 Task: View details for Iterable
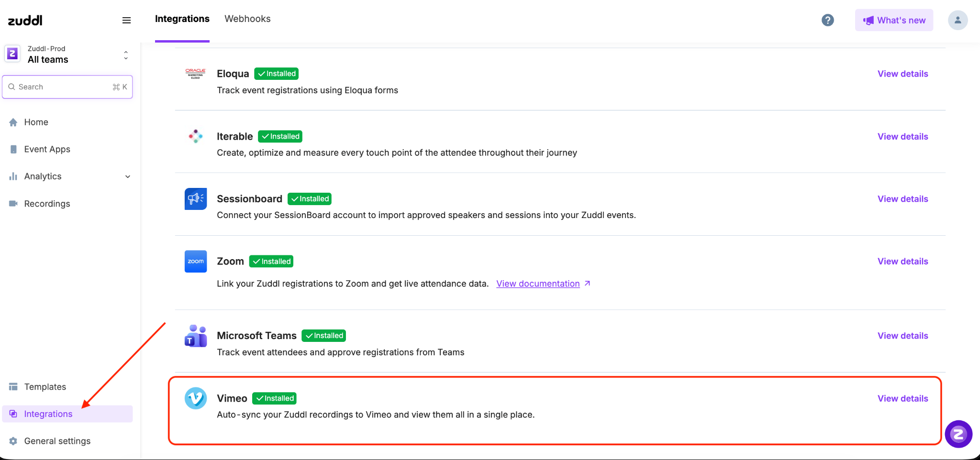(902, 136)
